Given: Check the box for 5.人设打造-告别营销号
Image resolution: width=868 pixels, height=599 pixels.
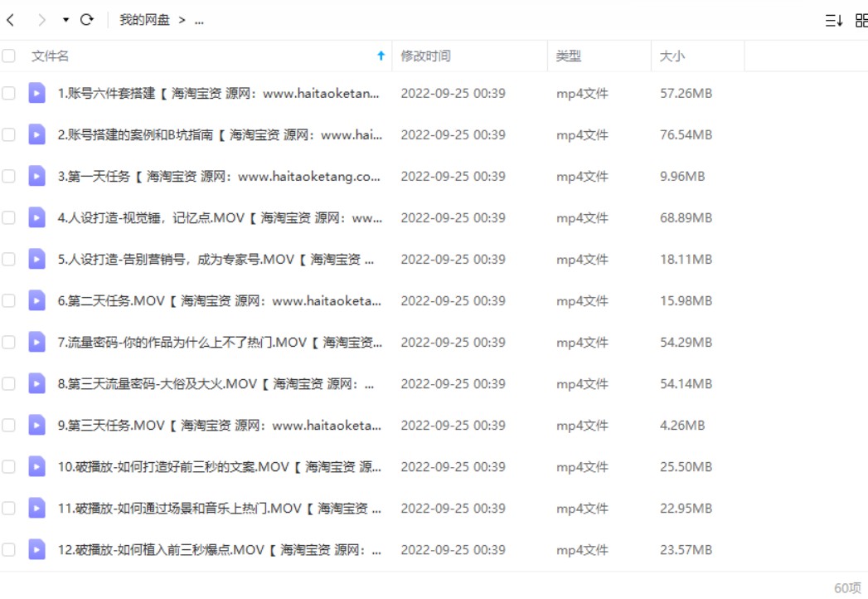Looking at the screenshot, I should coord(8,260).
